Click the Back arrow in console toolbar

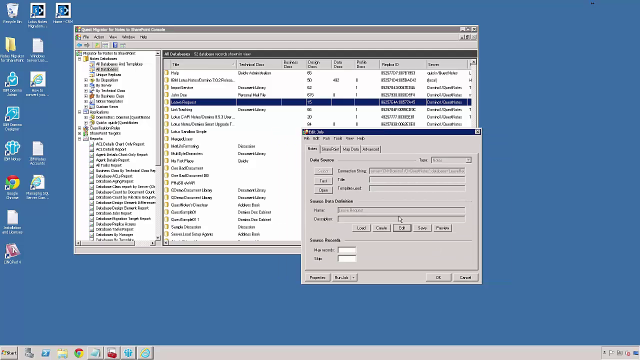pyautogui.click(x=80, y=45)
